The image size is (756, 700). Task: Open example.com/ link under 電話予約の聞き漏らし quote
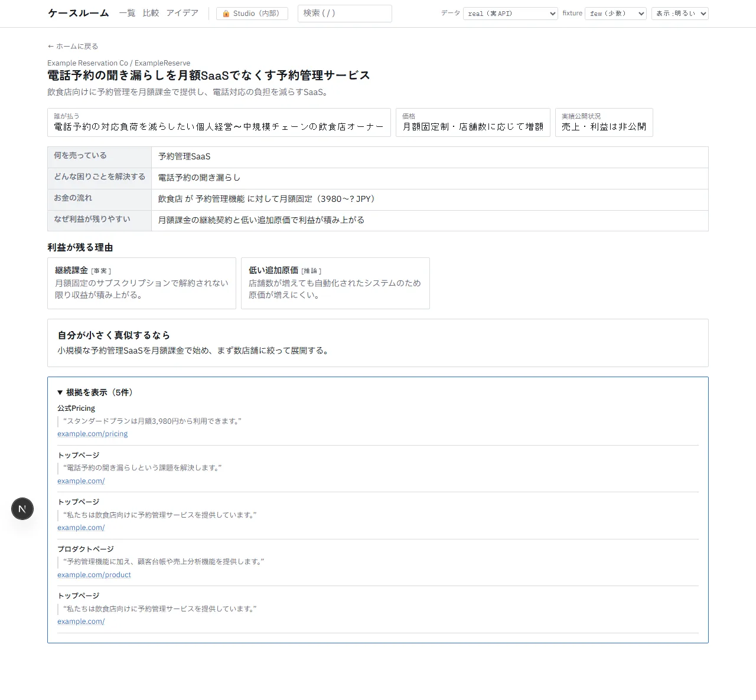81,481
